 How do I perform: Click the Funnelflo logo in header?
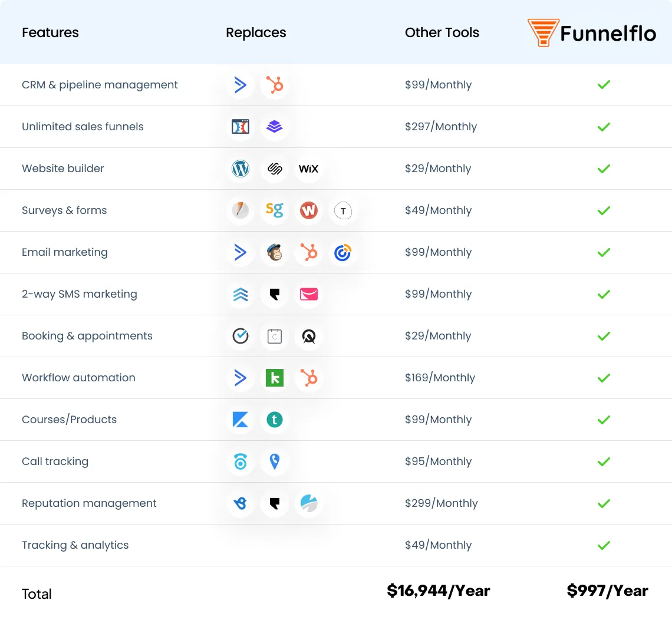pyautogui.click(x=592, y=33)
